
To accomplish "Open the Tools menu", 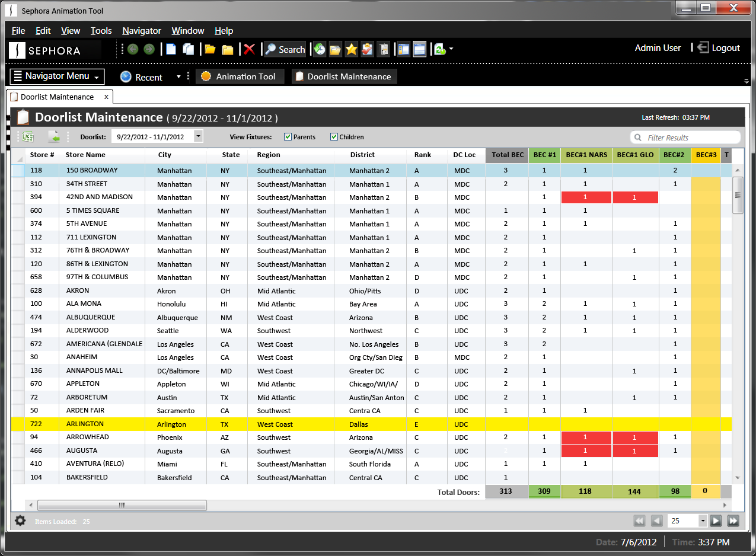I will [101, 31].
